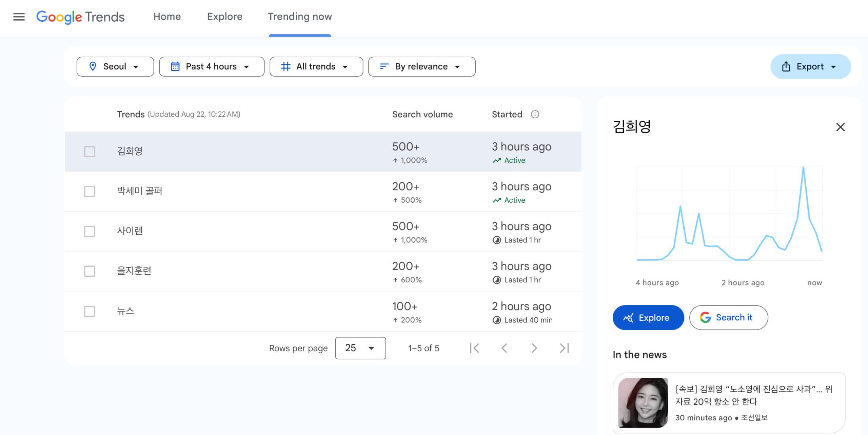868x435 pixels.
Task: Click the up arrow beside 600% increase
Action: click(395, 280)
